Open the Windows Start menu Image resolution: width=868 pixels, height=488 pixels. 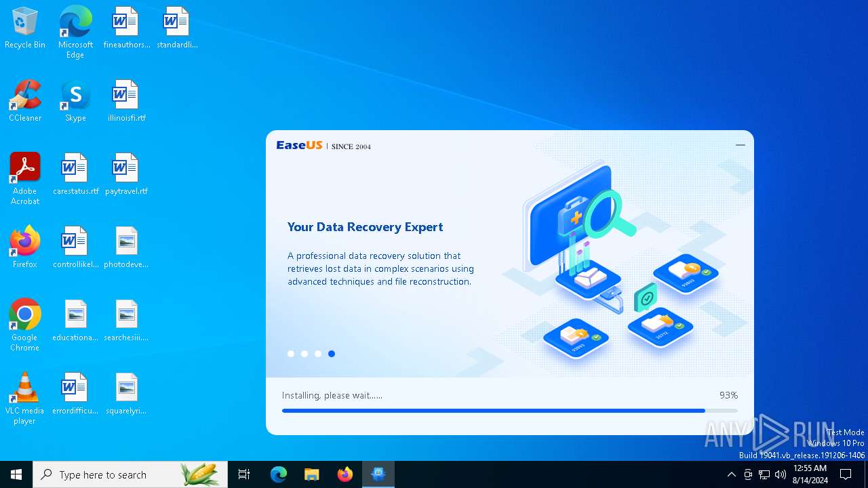point(16,474)
